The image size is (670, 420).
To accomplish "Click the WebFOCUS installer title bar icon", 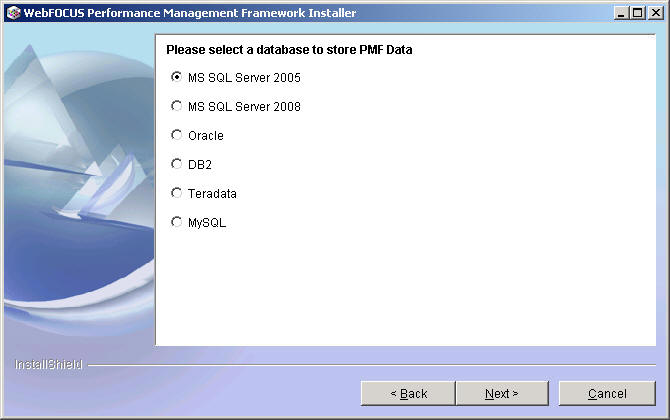I will point(14,13).
